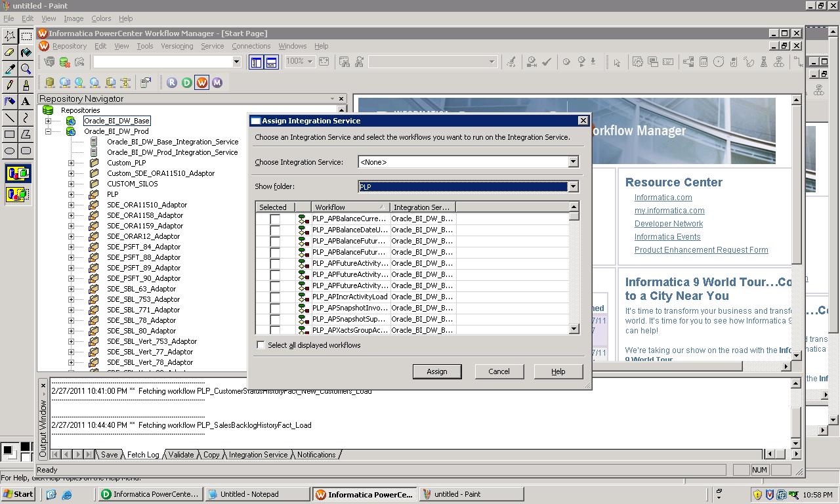Switch to Untitled - Notepad taskbar item
The width and height of the screenshot is (840, 504).
257,494
